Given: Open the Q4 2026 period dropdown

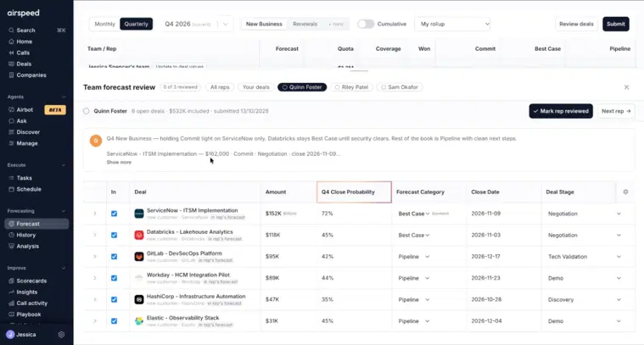Looking at the screenshot, I should (196, 24).
